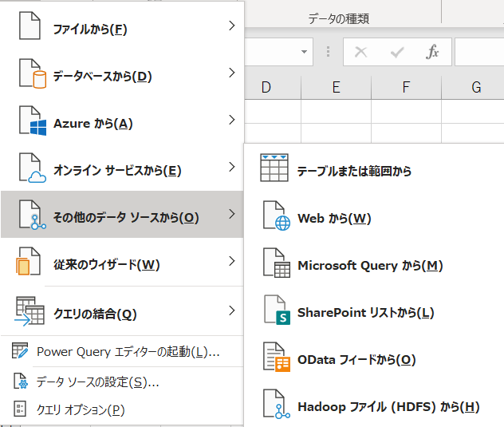504x427 pixels.
Task: Select その他のデータ ソースから(O) menu item
Action: pos(122,215)
